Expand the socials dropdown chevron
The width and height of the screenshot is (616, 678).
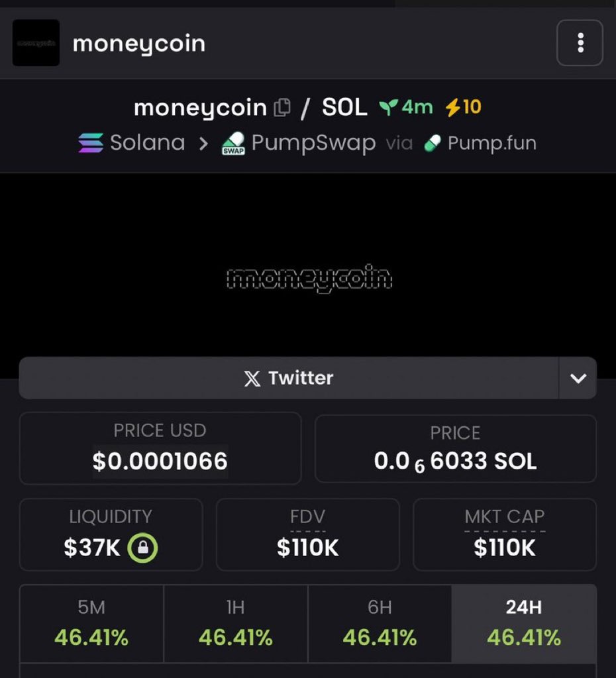pyautogui.click(x=578, y=378)
